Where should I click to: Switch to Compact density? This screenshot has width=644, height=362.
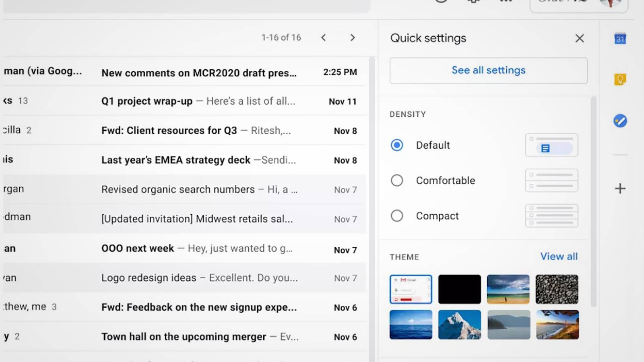tap(397, 216)
